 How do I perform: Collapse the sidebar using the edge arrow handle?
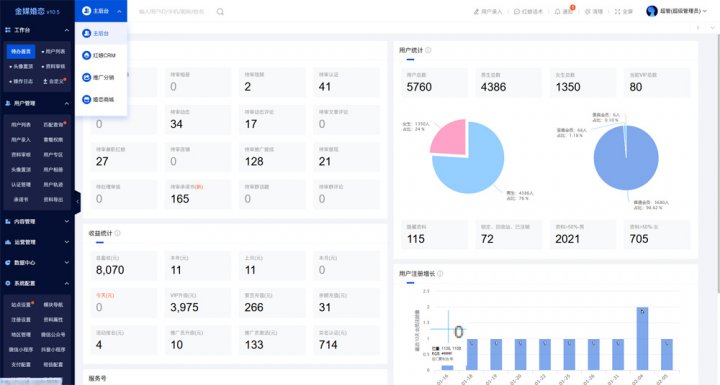[x=77, y=202]
